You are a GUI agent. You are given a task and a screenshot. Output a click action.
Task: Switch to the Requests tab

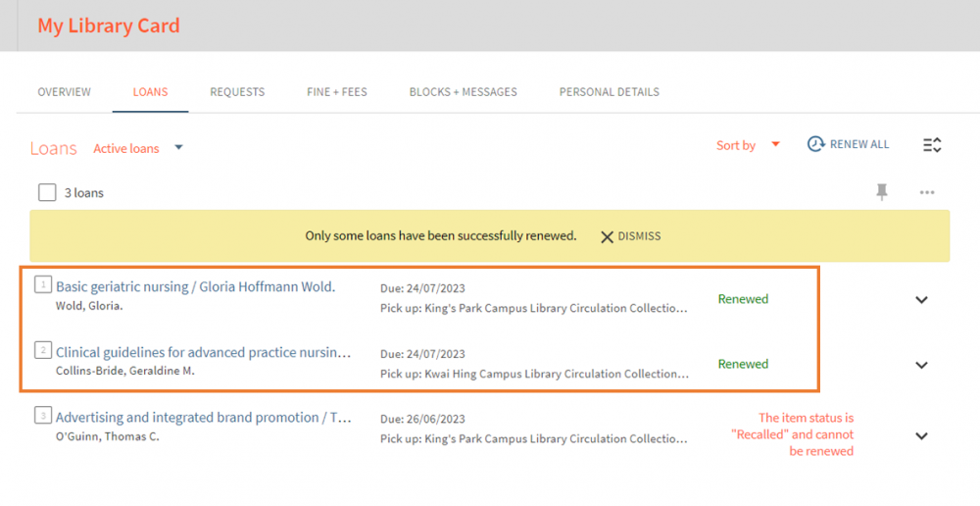pos(237,92)
